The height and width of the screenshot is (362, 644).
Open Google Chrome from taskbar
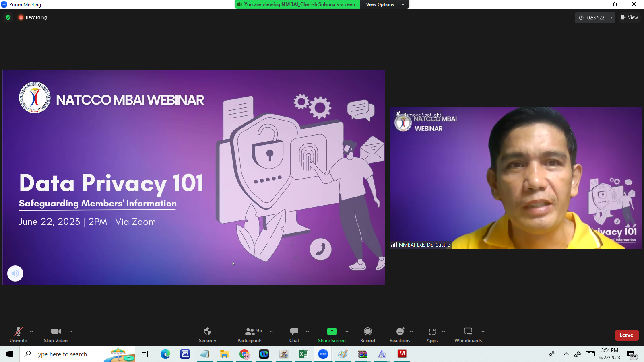244,354
